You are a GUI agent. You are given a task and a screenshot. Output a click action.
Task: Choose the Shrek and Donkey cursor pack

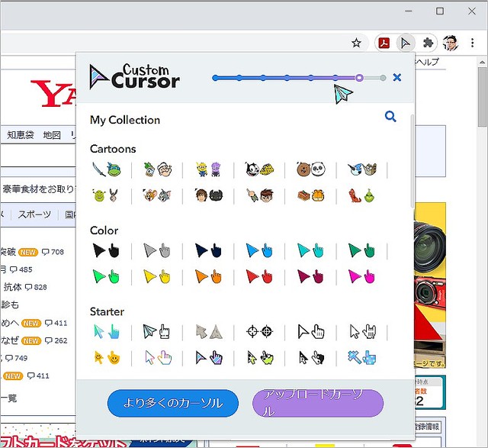click(x=106, y=195)
